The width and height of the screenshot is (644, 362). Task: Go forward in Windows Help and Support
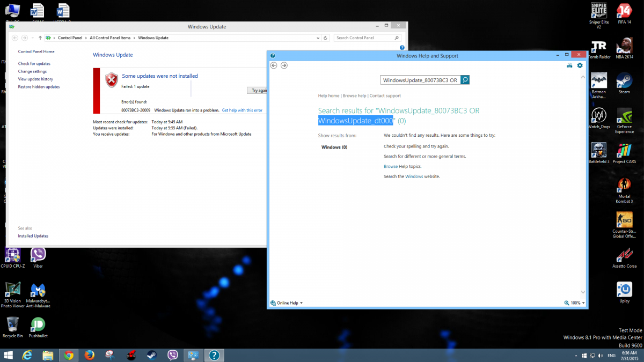pyautogui.click(x=284, y=65)
